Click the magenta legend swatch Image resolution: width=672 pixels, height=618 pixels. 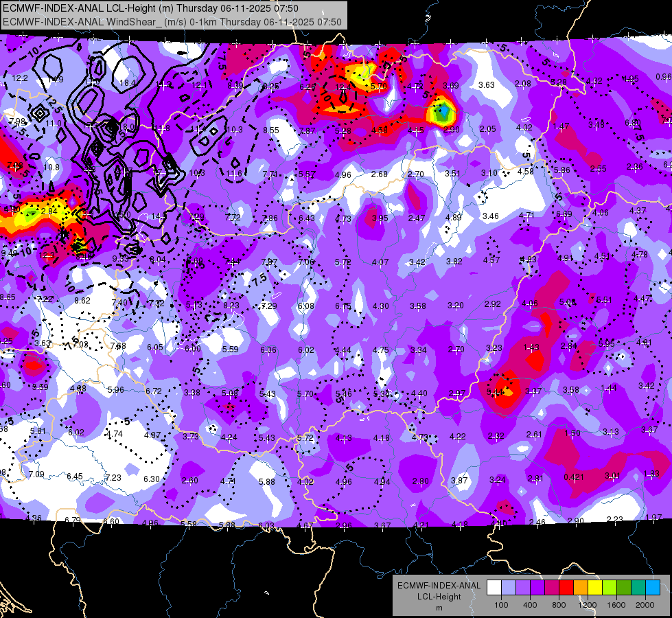[552, 588]
